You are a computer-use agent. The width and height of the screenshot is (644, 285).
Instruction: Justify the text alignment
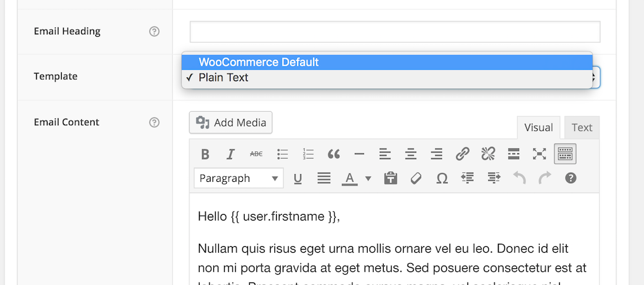pos(324,178)
